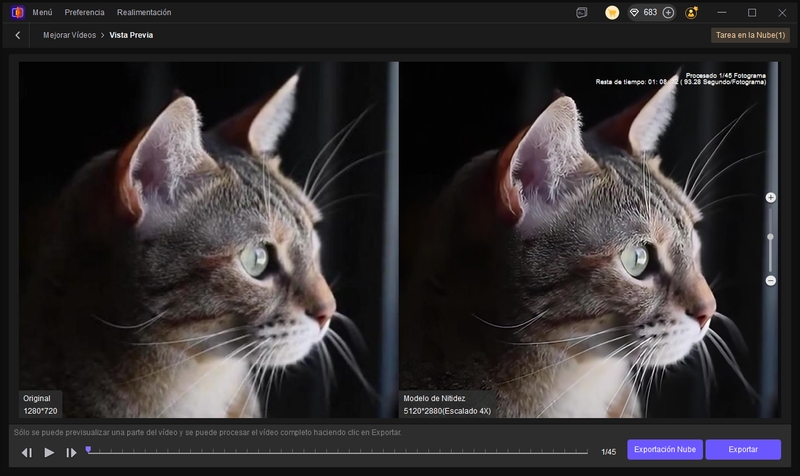Play the video preview

coord(49,452)
